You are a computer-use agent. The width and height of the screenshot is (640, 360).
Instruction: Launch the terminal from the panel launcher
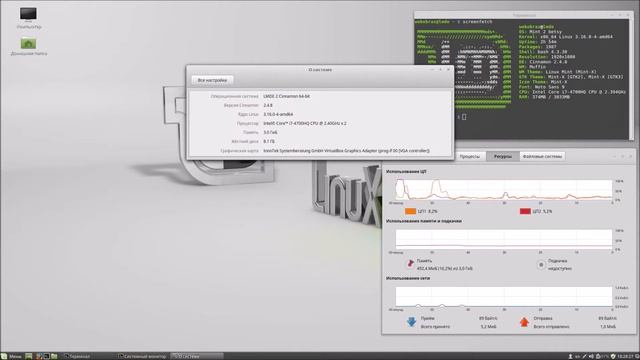pos(47,356)
